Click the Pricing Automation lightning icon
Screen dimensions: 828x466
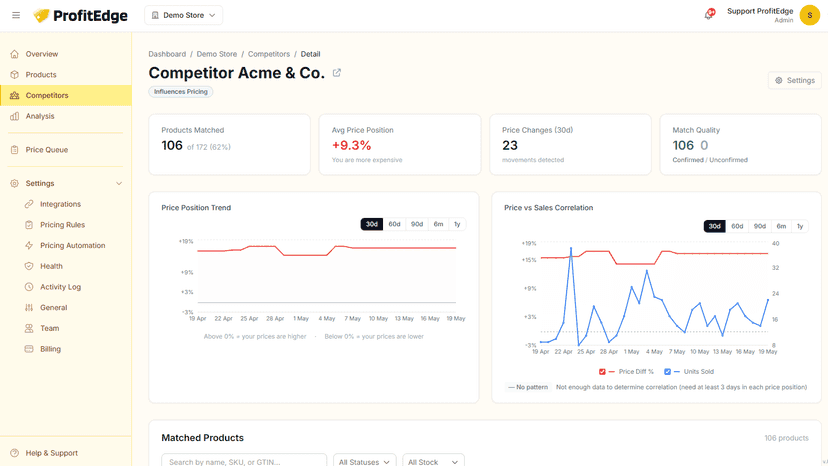29,245
